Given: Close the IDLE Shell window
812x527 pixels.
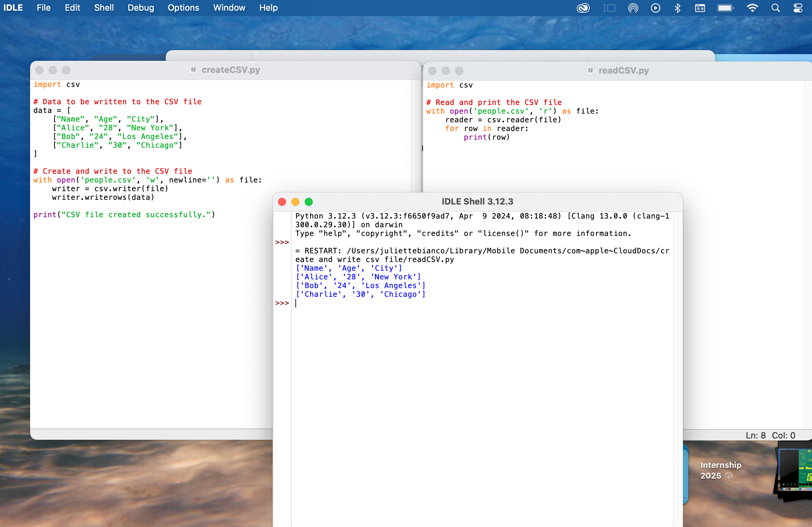Looking at the screenshot, I should point(282,202).
